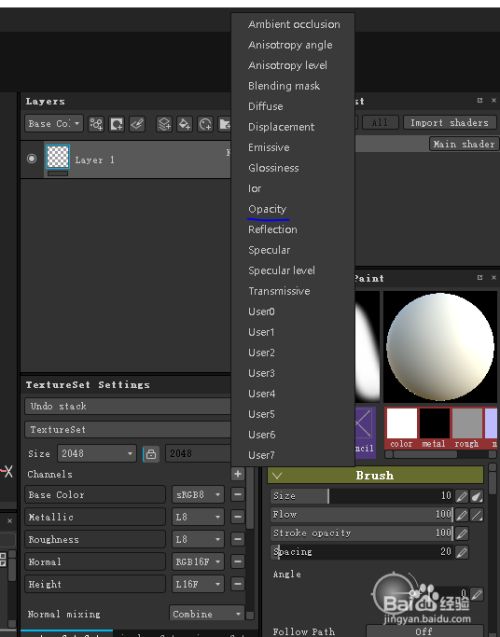The width and height of the screenshot is (500, 637).
Task: Click pen pressure icon for brush Size
Action: (461, 496)
